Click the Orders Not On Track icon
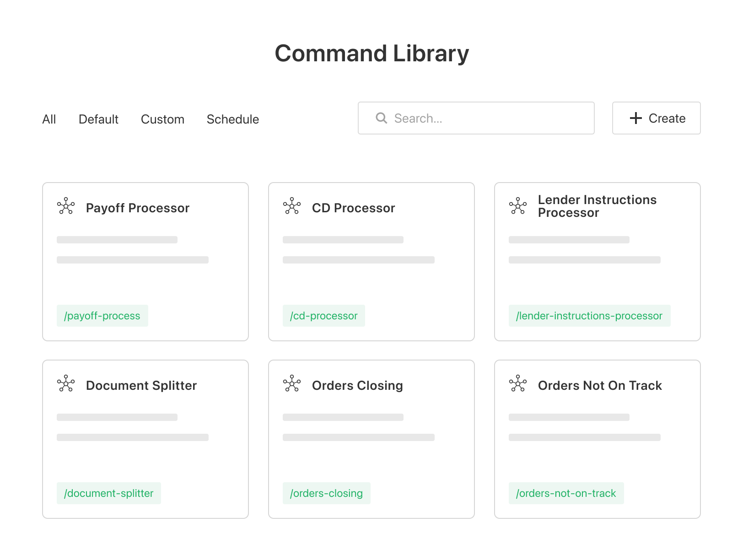Screen dimensions: 743x560 pos(518,384)
